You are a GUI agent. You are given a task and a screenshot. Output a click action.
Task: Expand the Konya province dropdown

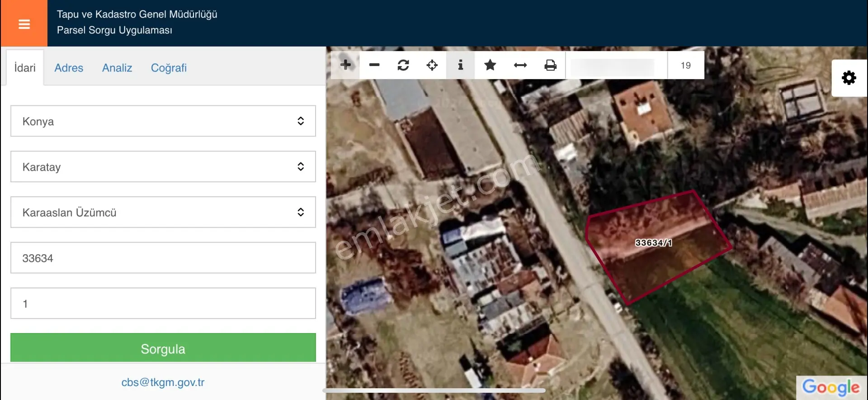[x=163, y=121]
